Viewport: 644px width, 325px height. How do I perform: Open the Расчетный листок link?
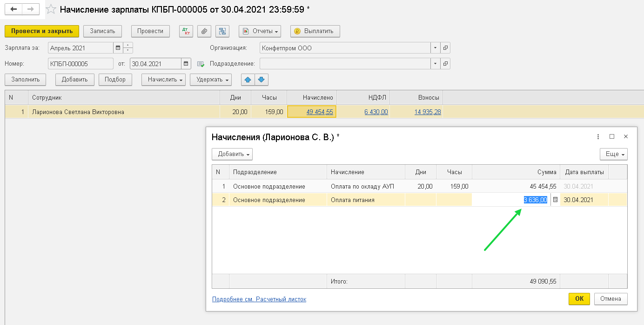coord(259,299)
